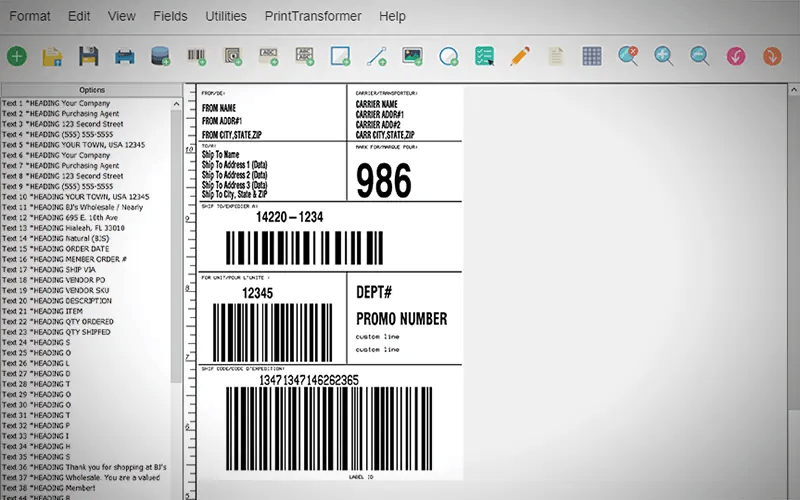Add single text field icon
Screen dimensions: 800x500
coord(269,56)
